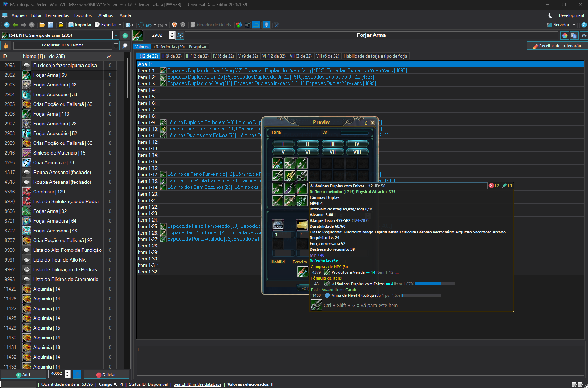The image size is (588, 388).
Task: Click Search ID in the database link
Action: 198,384
